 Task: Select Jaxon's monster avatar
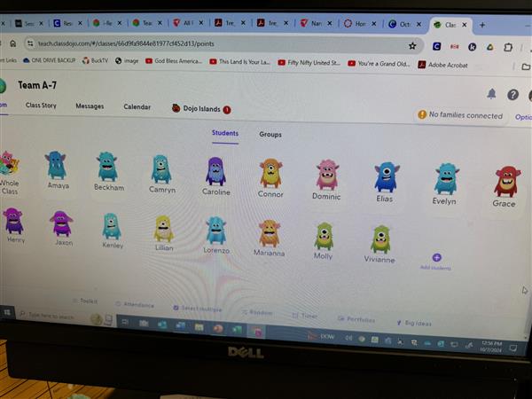pyautogui.click(x=61, y=223)
